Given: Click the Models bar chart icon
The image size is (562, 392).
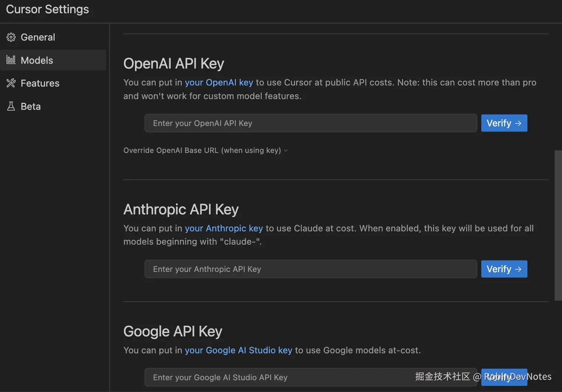Looking at the screenshot, I should (11, 60).
